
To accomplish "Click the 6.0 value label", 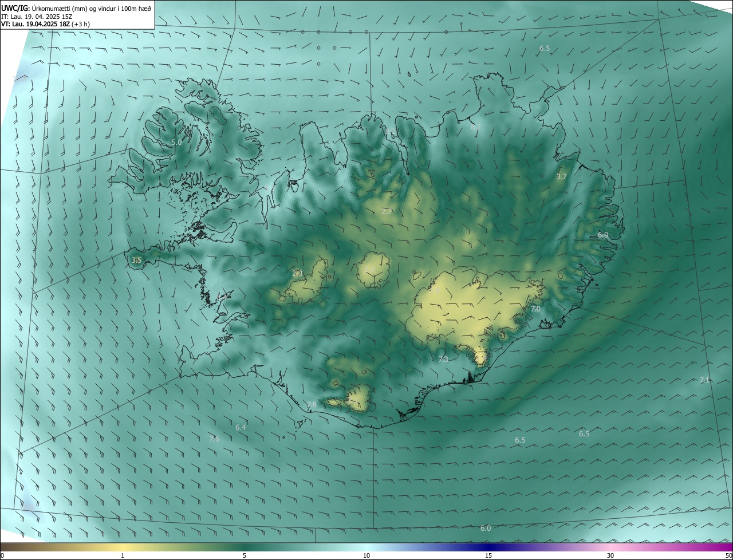I will pyautogui.click(x=486, y=529).
